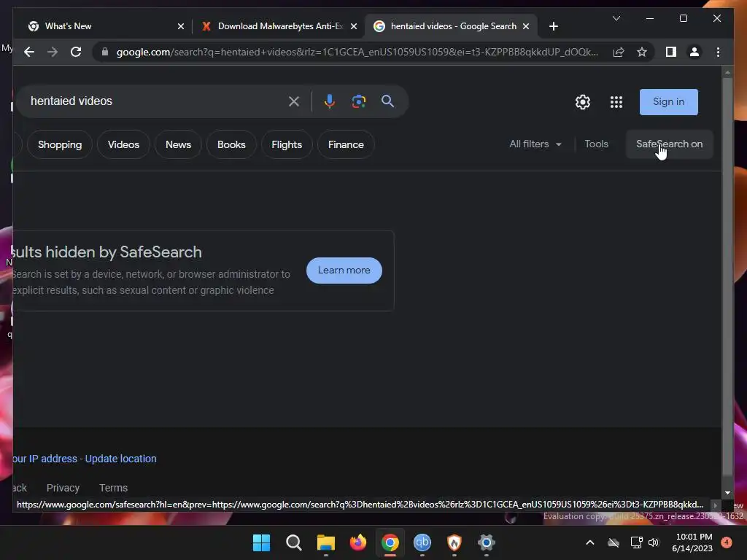Open taskbar Search
This screenshot has width=747, height=560.
[293, 542]
